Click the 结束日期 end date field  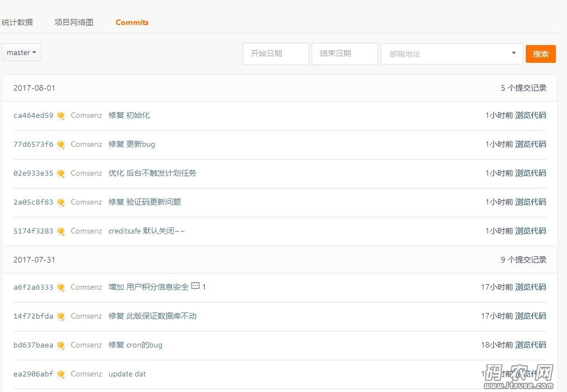[345, 54]
